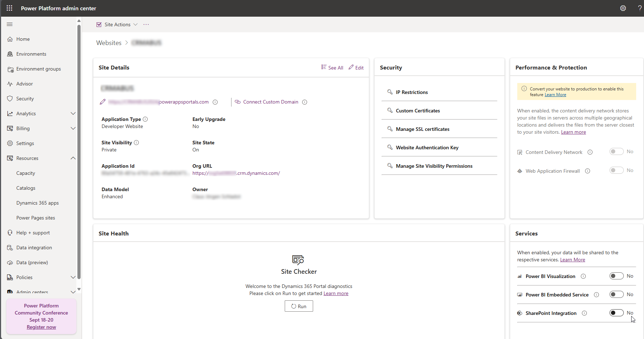This screenshot has width=644, height=339.
Task: Click info icon beside Content Delivery Network
Action: click(590, 152)
